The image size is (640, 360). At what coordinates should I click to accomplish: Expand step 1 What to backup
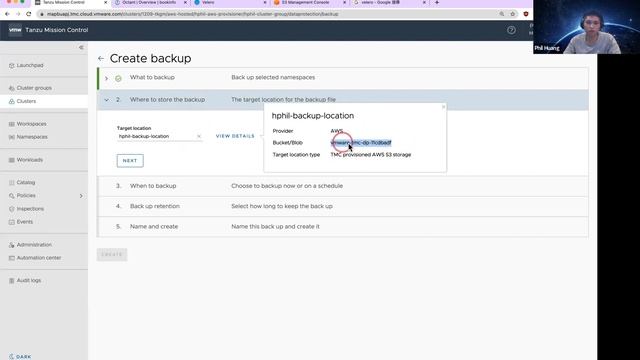click(x=107, y=78)
